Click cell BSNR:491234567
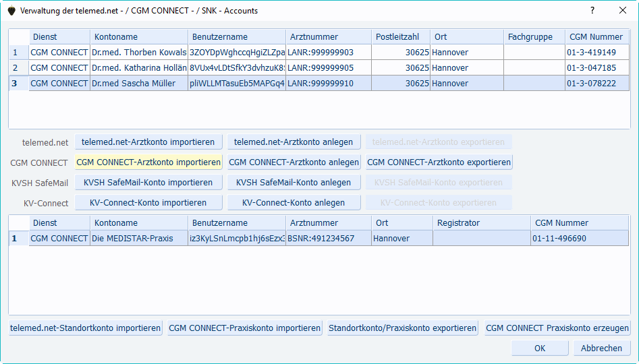The width and height of the screenshot is (639, 364). coord(329,238)
